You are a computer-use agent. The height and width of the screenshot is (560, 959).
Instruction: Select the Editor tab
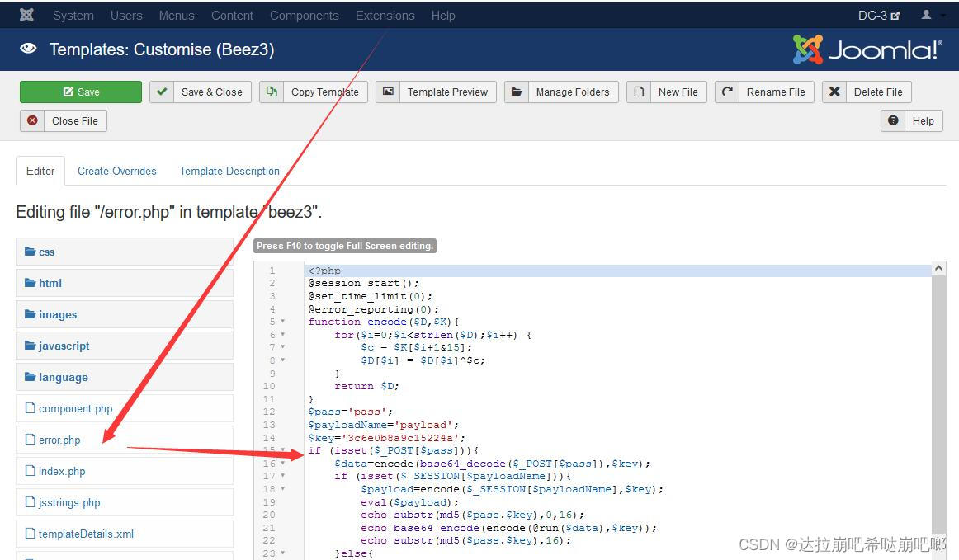[x=40, y=172]
